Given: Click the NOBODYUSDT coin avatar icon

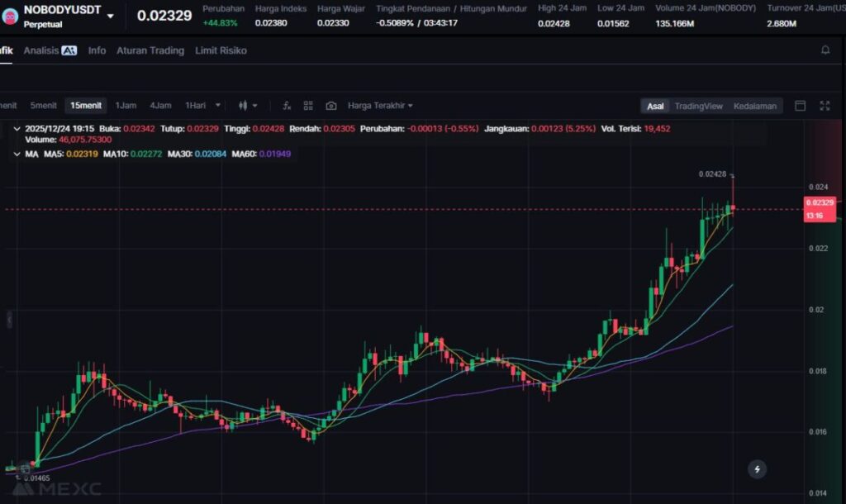Looking at the screenshot, I should tap(10, 14).
